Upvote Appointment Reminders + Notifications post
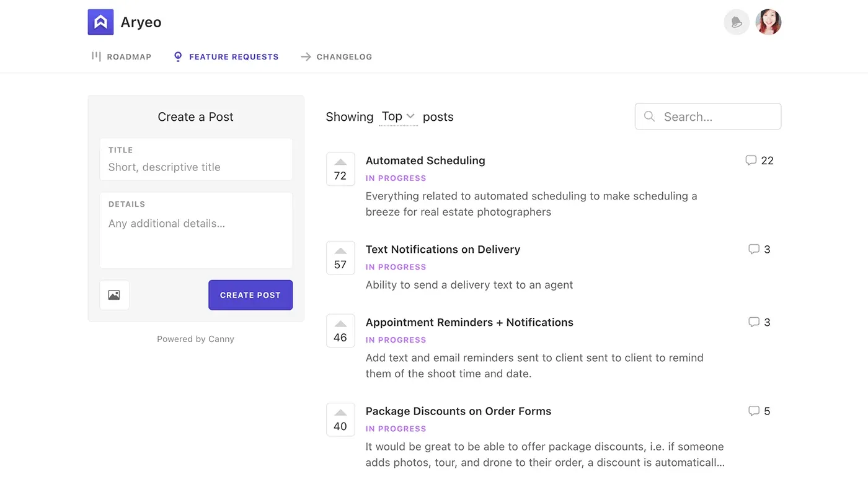The image size is (868, 487). (x=340, y=330)
